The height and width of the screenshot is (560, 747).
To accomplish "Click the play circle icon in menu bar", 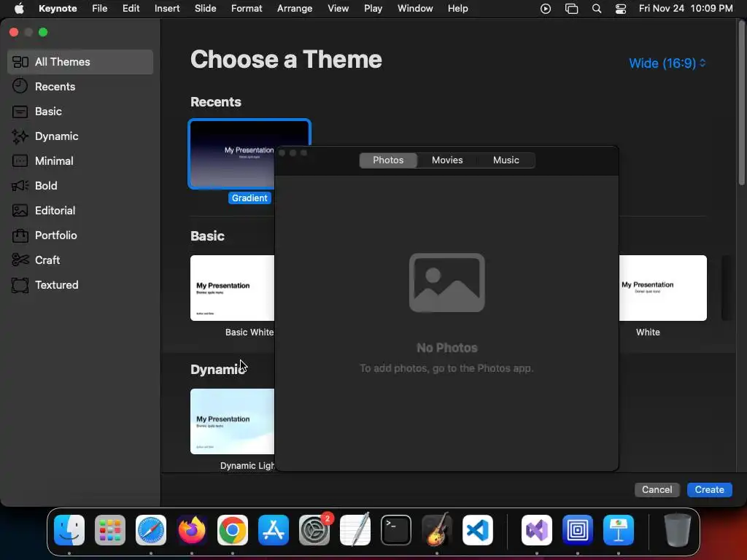I will click(546, 9).
